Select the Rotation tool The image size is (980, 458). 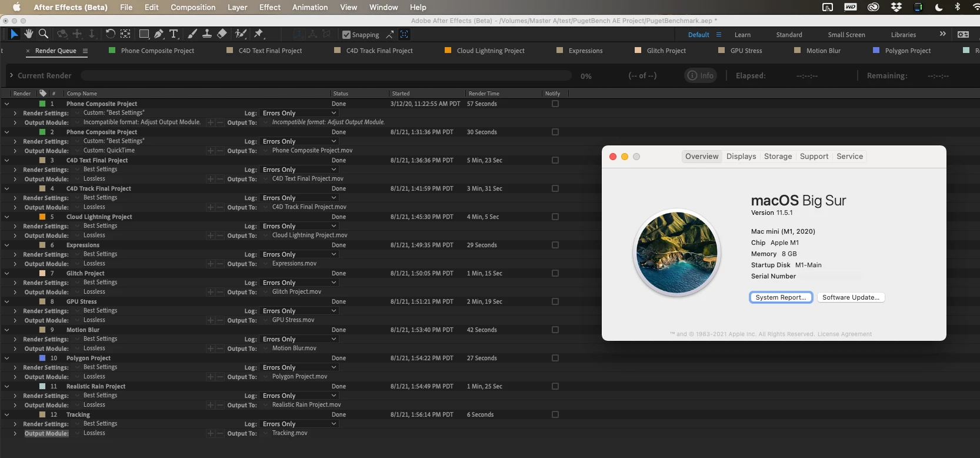pos(110,34)
